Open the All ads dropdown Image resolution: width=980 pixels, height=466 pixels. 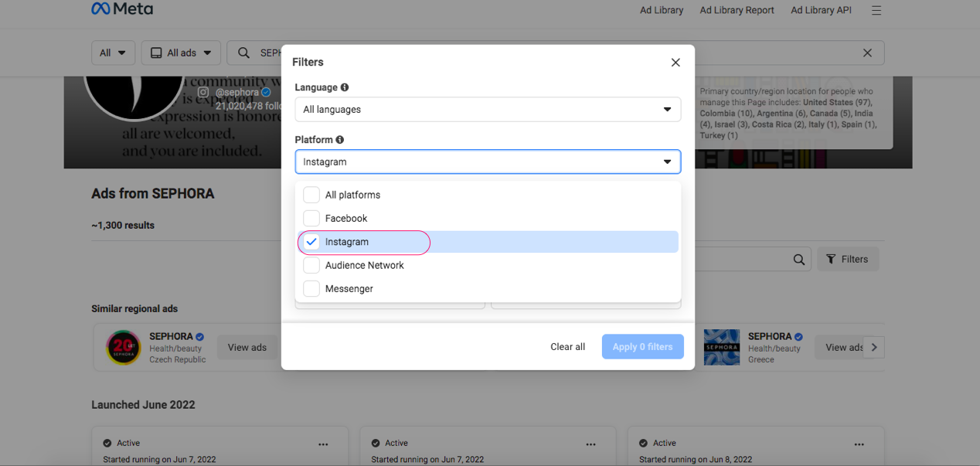(181, 53)
